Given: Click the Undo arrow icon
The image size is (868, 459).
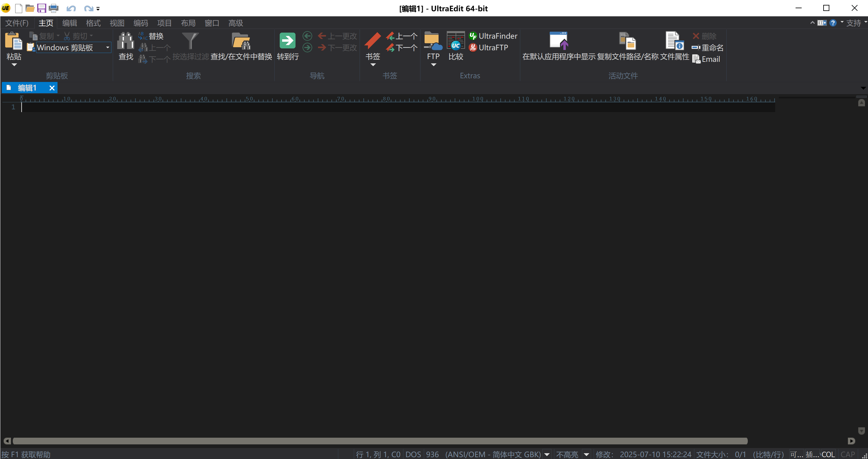Looking at the screenshot, I should [71, 9].
